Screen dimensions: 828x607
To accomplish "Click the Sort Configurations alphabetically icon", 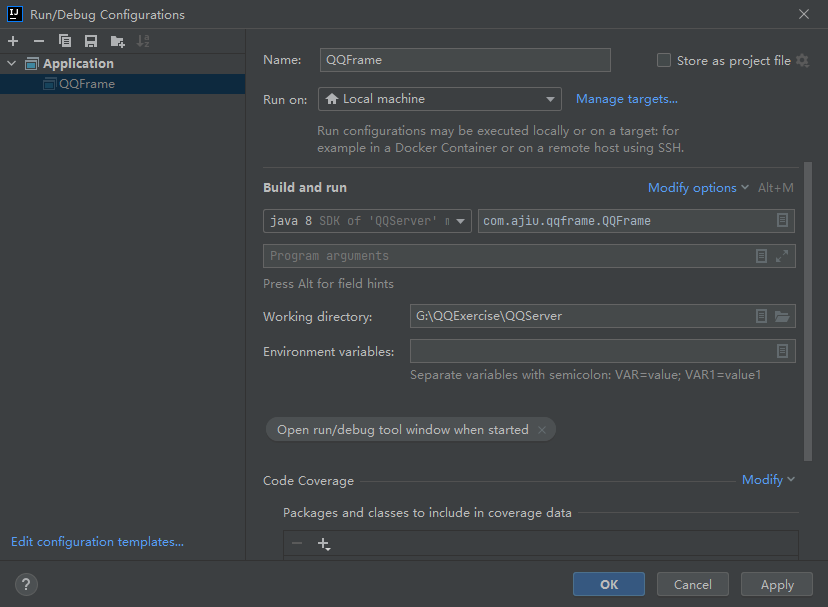I will (x=143, y=41).
